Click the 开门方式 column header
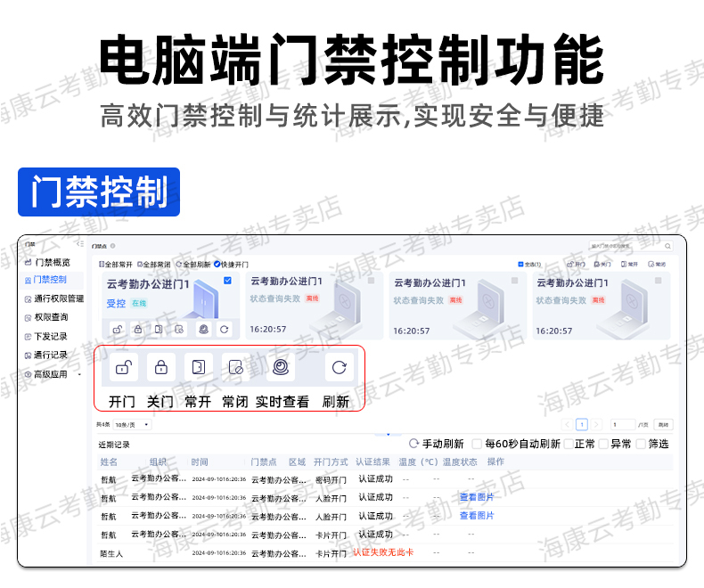This screenshot has height=588, width=704. [x=331, y=461]
